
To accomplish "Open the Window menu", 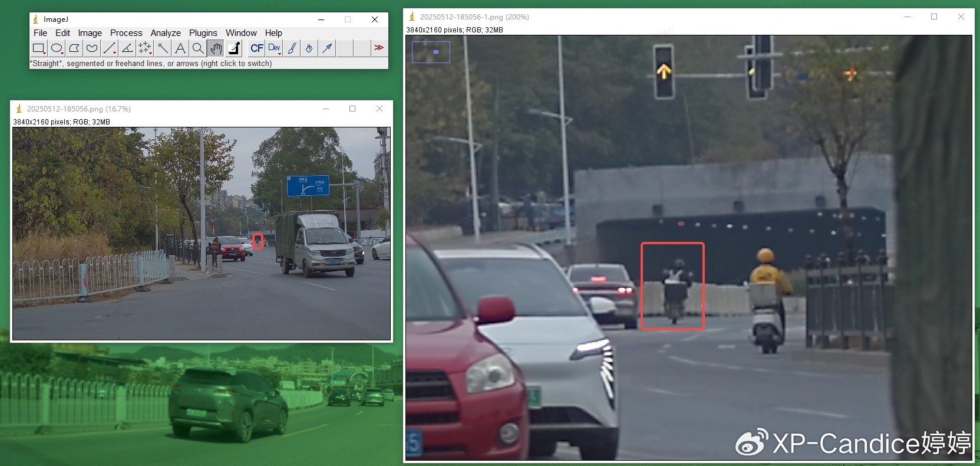I will (x=241, y=33).
